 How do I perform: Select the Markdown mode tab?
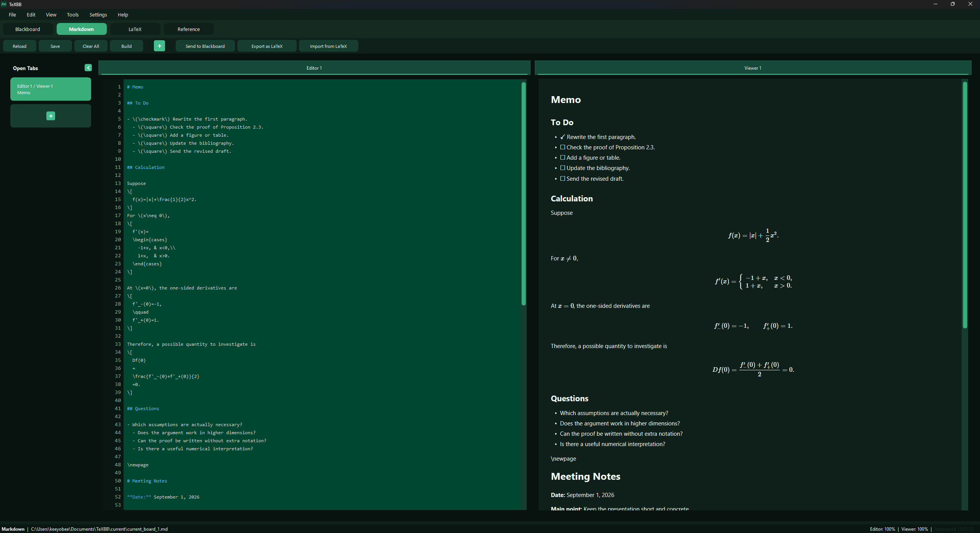[x=81, y=29]
